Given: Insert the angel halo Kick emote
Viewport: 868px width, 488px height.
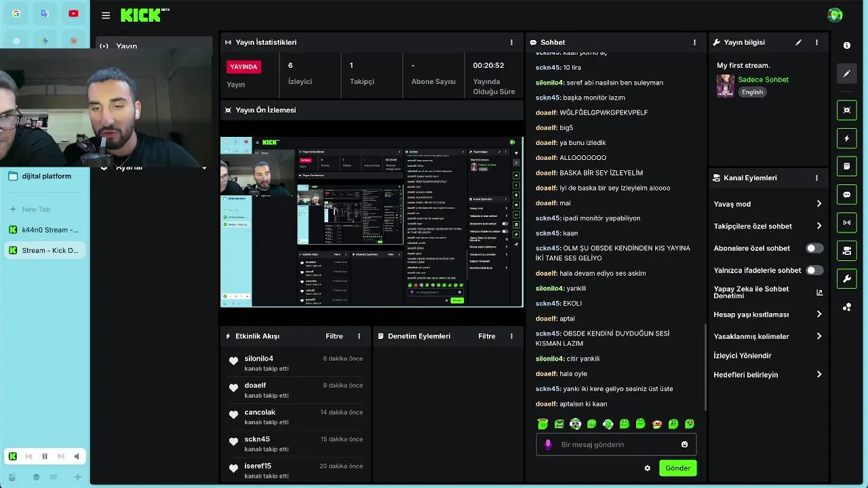Looking at the screenshot, I should click(542, 424).
